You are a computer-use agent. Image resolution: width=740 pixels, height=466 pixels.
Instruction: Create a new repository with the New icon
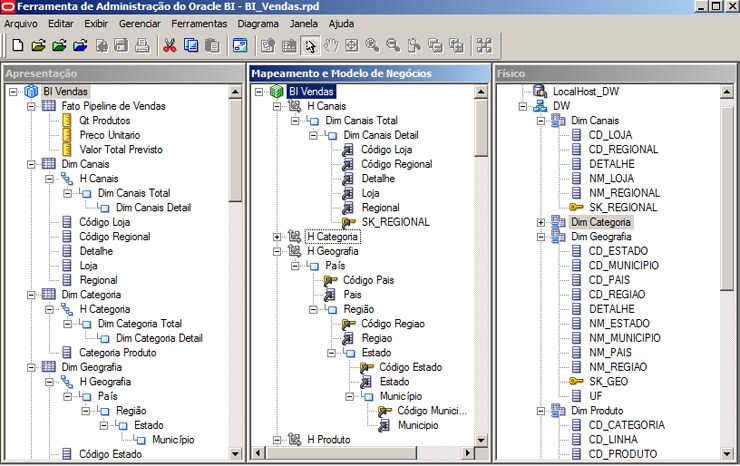17,46
